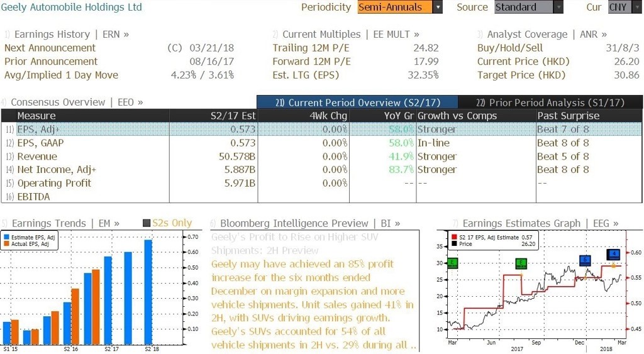Select the Operating Profit row

click(x=321, y=183)
